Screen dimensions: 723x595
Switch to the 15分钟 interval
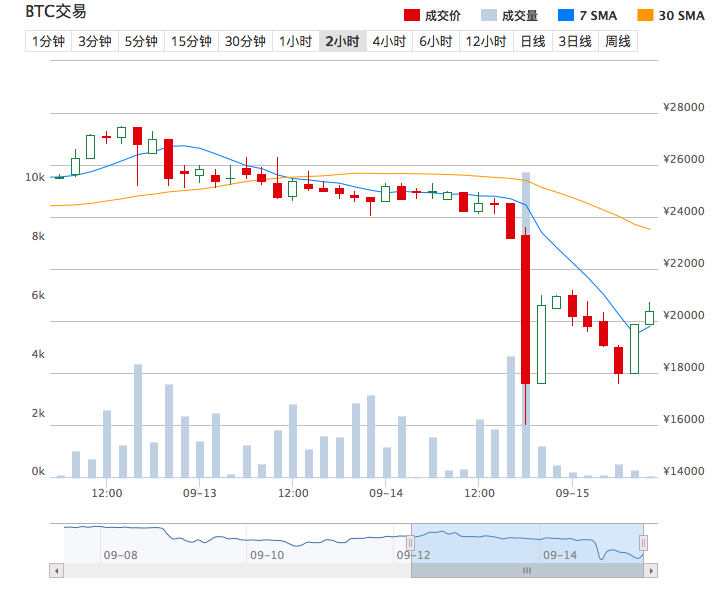[191, 42]
